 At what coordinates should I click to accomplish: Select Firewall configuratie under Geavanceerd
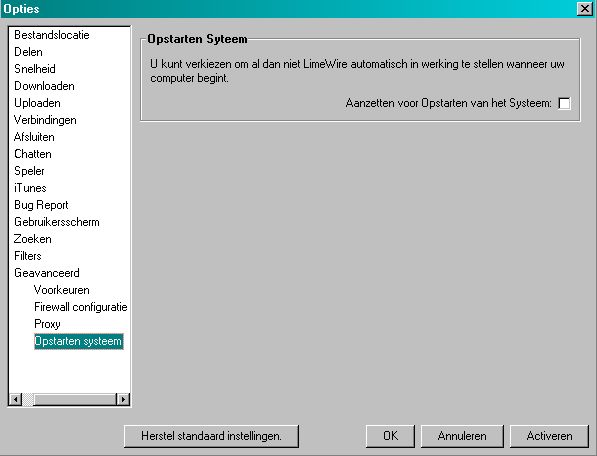point(81,307)
